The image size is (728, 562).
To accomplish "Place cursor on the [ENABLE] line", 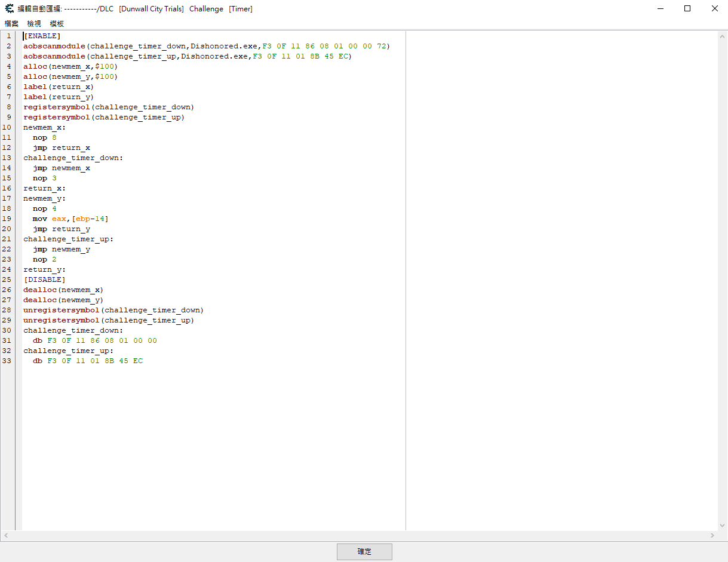I will (42, 36).
